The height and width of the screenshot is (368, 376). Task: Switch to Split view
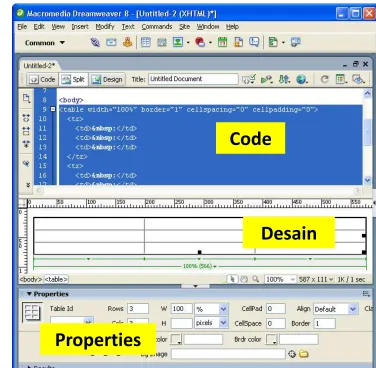click(73, 79)
